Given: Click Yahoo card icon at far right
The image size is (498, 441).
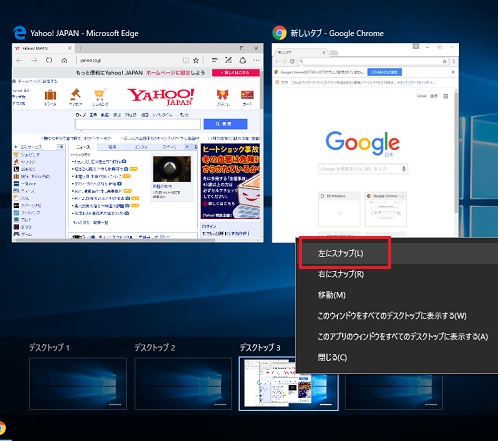Looking at the screenshot, I should coord(247,95).
